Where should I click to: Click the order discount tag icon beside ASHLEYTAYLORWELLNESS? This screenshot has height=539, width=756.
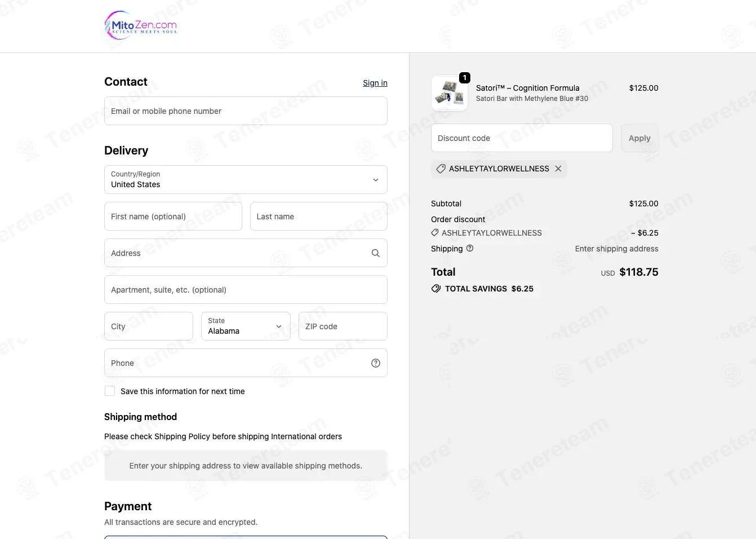435,233
